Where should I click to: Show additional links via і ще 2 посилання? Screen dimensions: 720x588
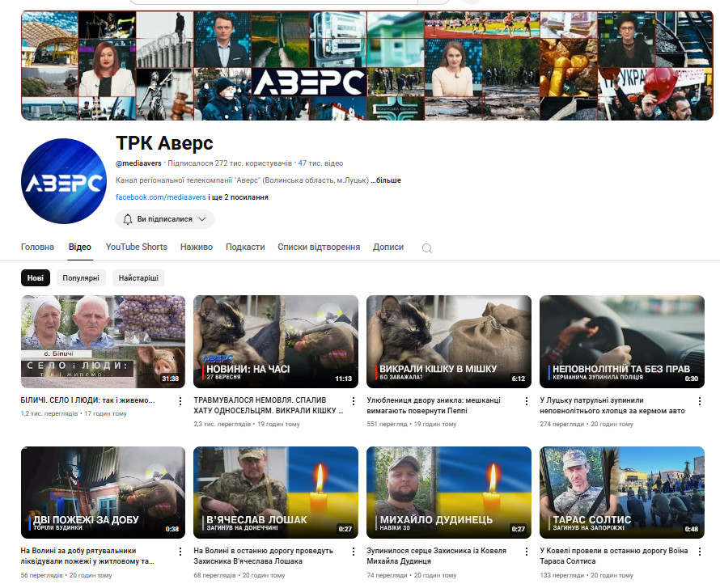click(239, 197)
